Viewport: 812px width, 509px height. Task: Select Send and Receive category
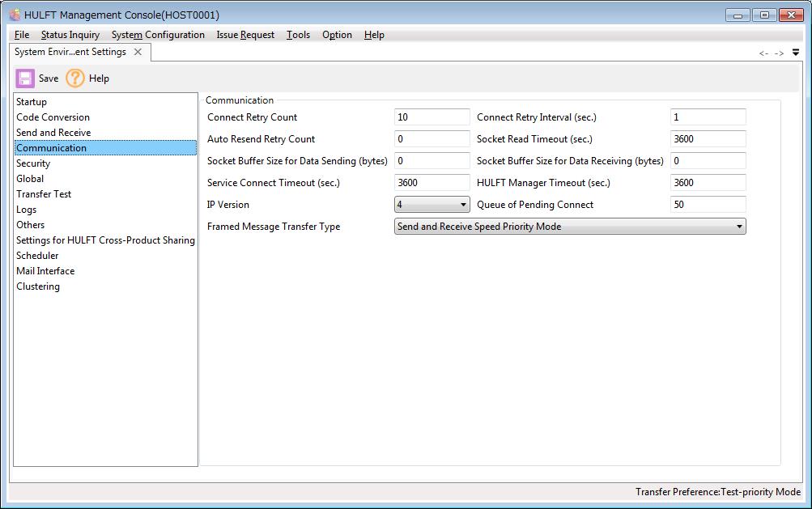105,133
